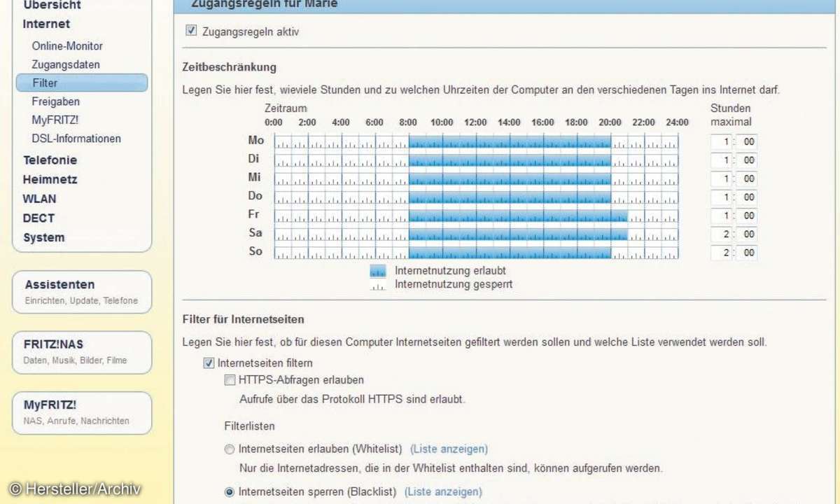Screen dimensions: 840x504
Task: Open the MyFRITZ! panel with NAS, Anrufe
Action: coord(82,412)
